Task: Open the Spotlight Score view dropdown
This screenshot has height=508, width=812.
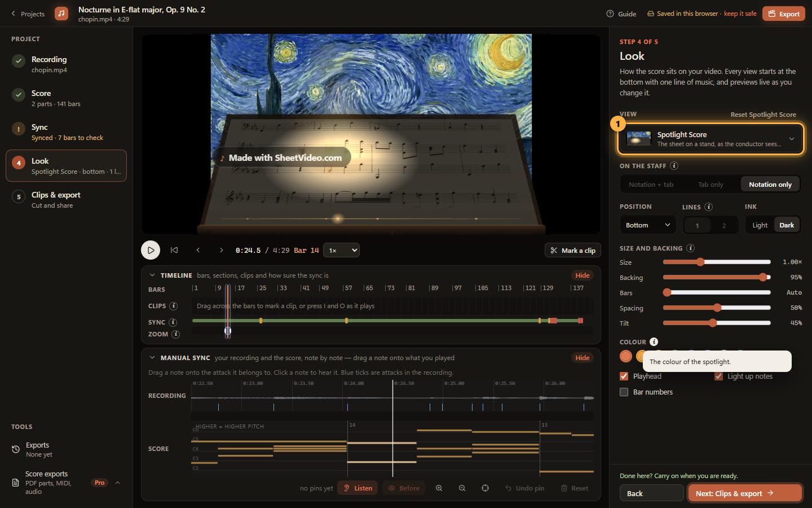Action: 710,139
